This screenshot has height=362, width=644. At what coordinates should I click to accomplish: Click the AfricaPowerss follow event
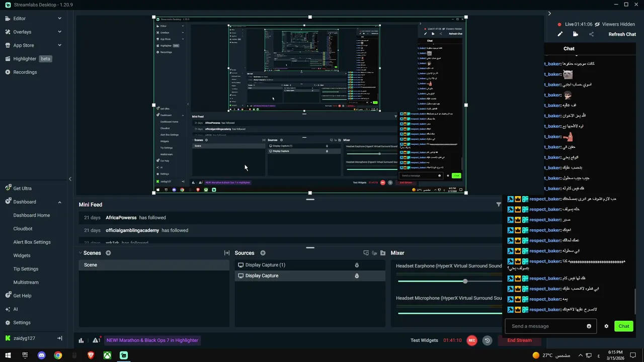click(290, 218)
